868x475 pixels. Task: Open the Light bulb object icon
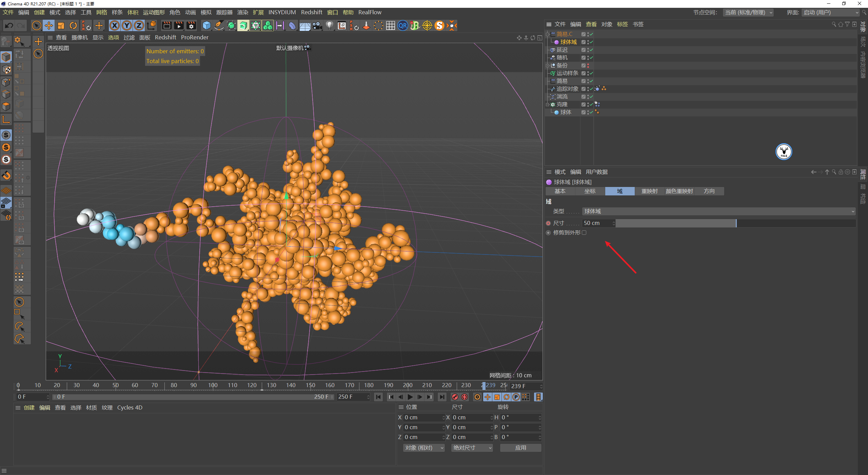330,25
